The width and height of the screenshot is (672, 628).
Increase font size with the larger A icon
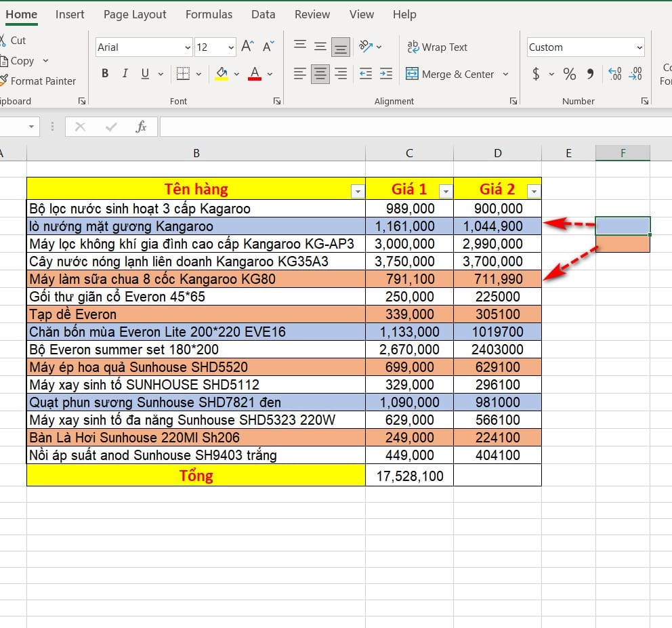pos(247,47)
